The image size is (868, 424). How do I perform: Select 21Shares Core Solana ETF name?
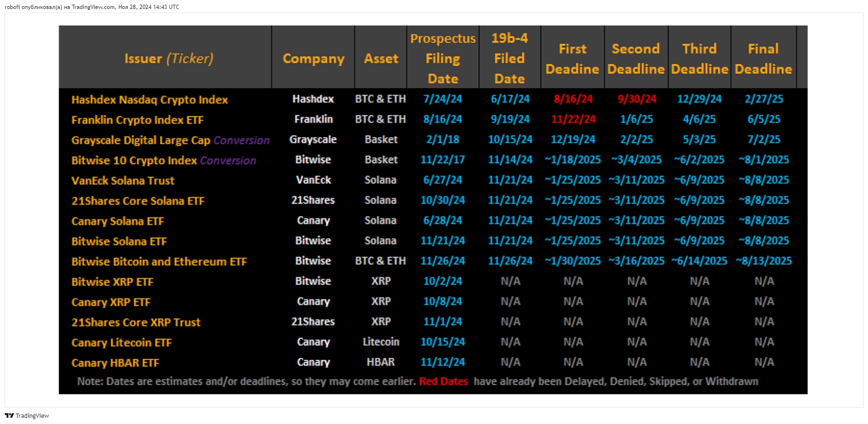tap(138, 201)
